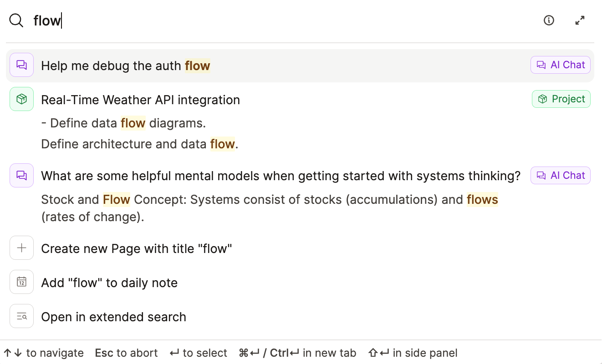Open the Real-Time Weather API integration result
This screenshot has height=364, width=602.
(x=140, y=100)
